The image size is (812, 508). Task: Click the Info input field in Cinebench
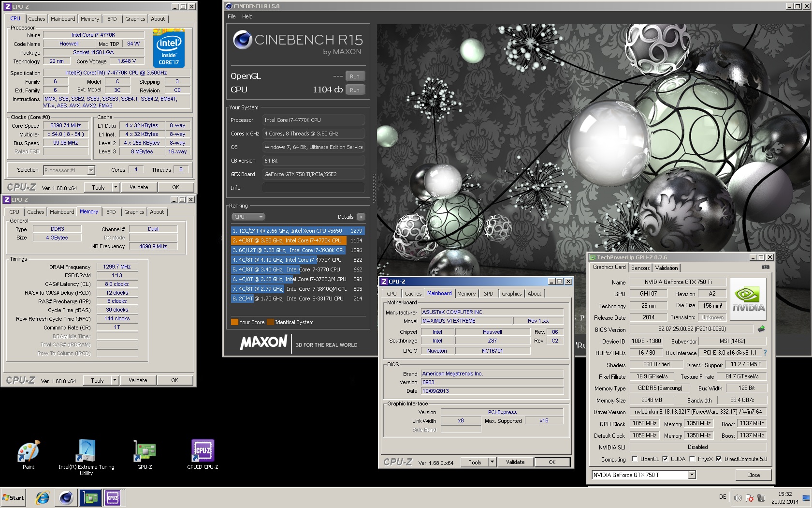click(x=313, y=188)
